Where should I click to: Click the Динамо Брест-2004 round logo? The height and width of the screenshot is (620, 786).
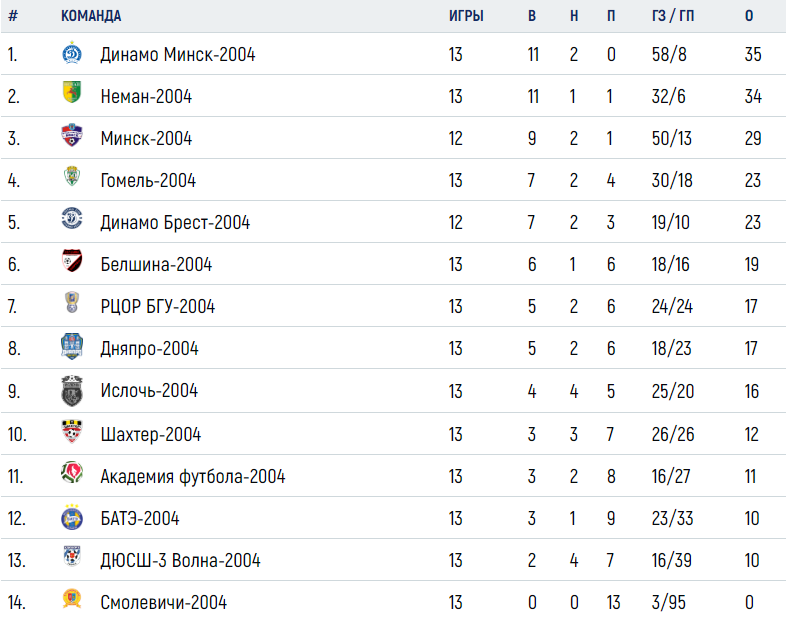pos(72,218)
